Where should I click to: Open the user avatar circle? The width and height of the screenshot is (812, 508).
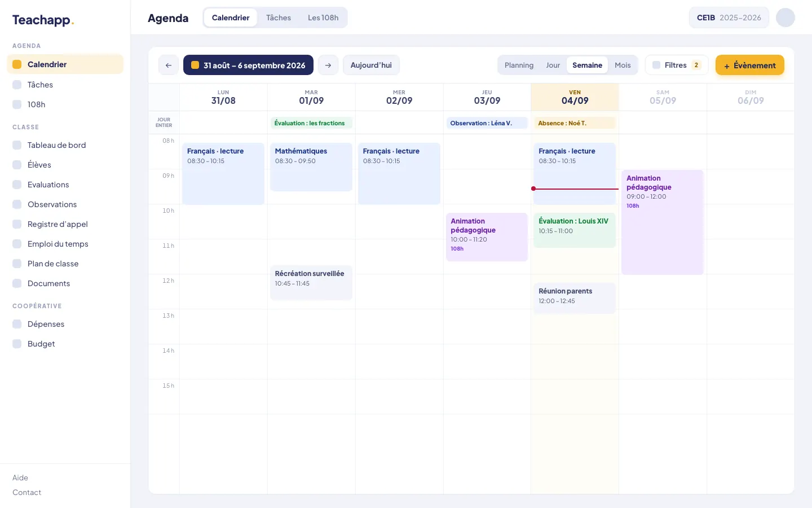pos(785,17)
